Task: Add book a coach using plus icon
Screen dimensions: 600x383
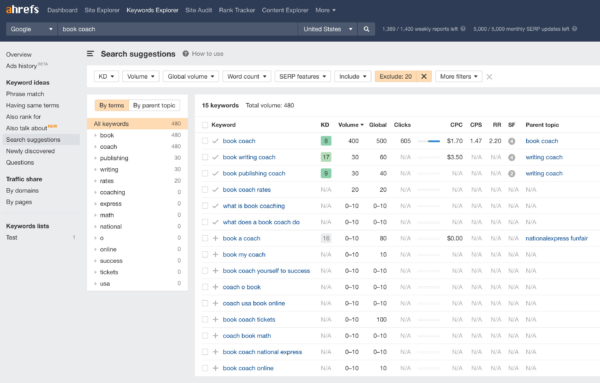Action: coord(215,238)
